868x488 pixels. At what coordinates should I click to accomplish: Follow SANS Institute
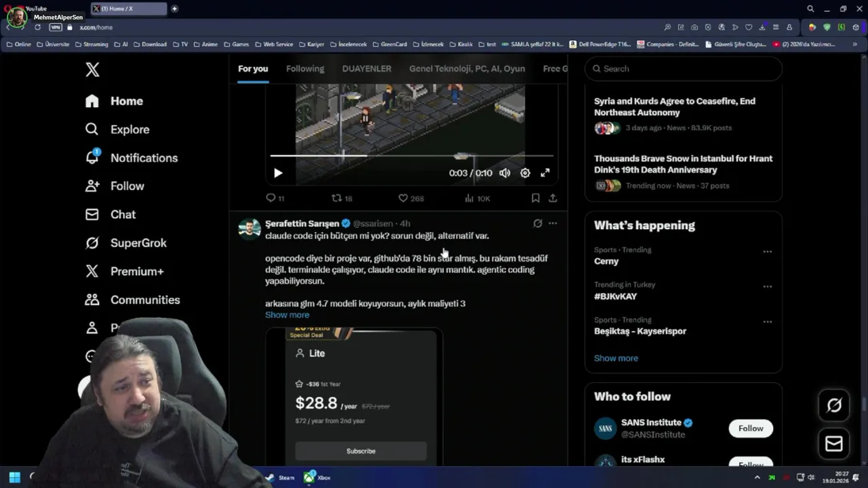751,428
